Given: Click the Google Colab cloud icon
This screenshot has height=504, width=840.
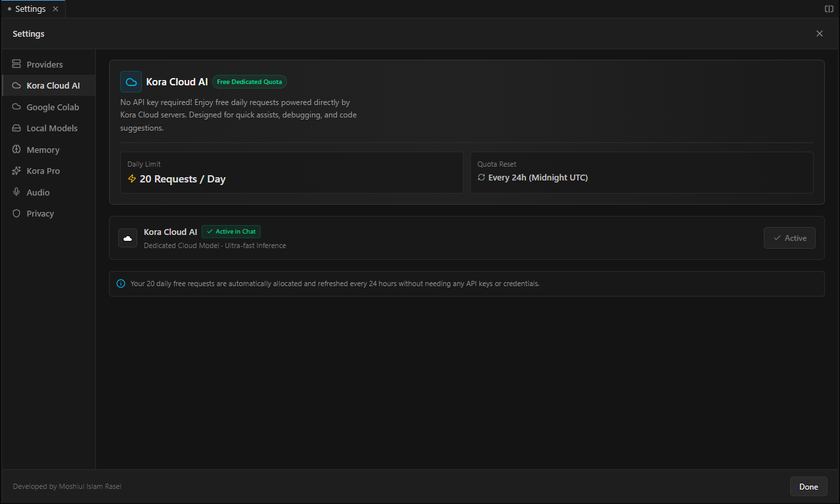Looking at the screenshot, I should pyautogui.click(x=16, y=107).
